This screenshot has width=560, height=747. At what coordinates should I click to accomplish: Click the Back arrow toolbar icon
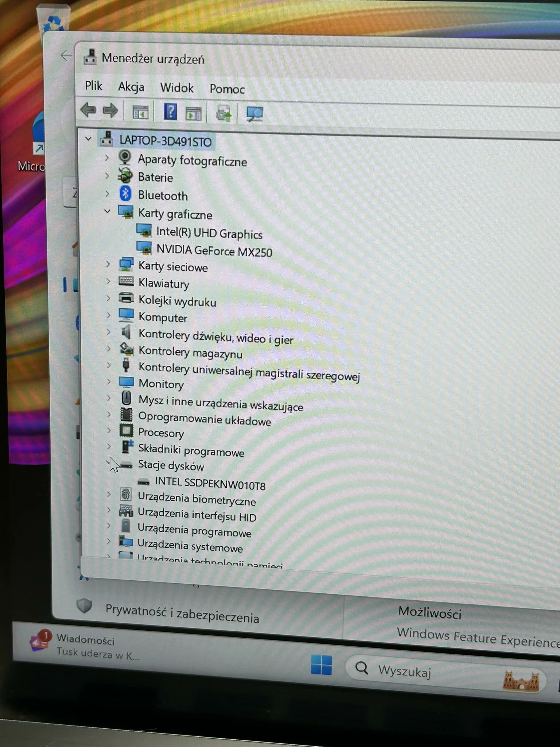coord(88,110)
